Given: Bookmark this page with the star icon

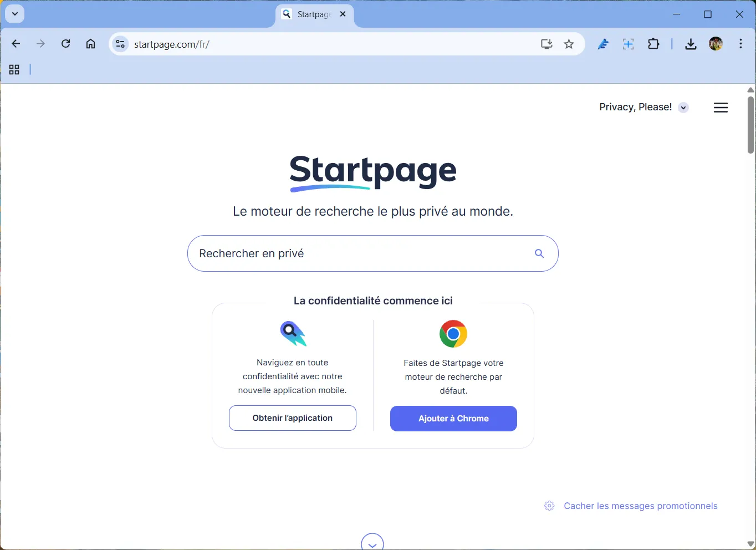Looking at the screenshot, I should [569, 44].
